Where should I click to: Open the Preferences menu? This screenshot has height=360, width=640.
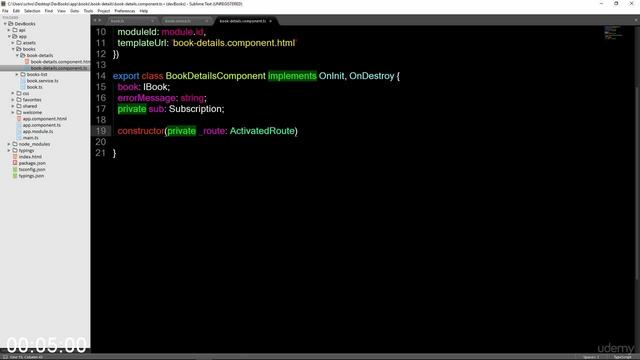coord(125,11)
